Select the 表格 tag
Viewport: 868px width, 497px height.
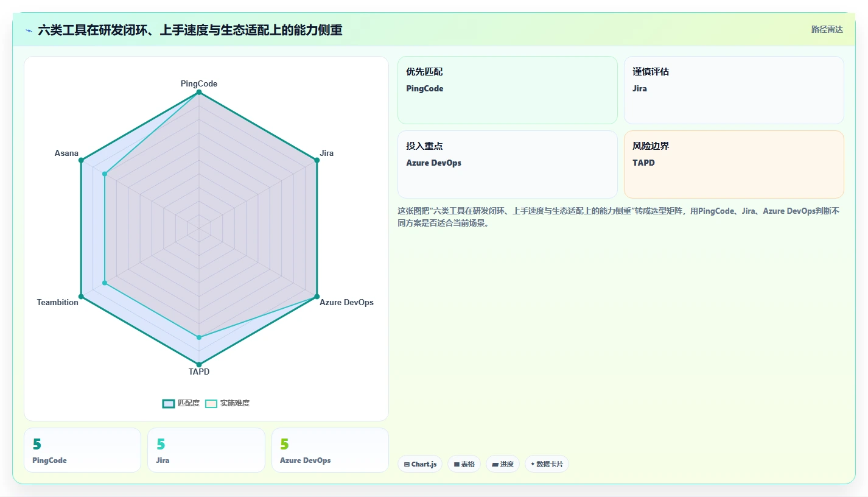(x=464, y=464)
